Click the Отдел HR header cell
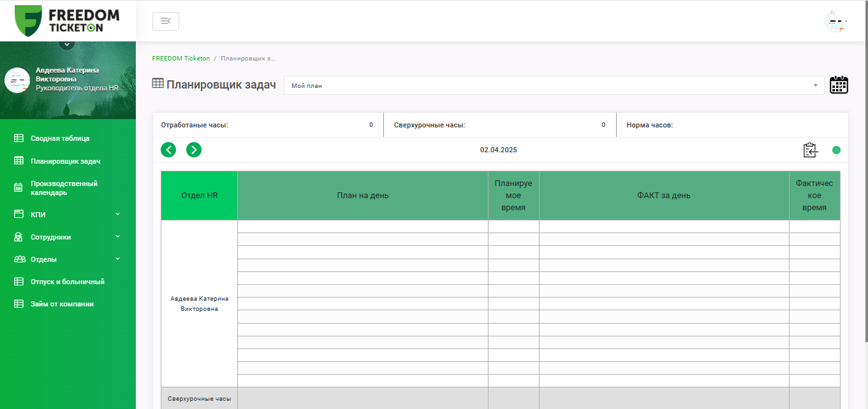The height and width of the screenshot is (409, 868). tap(199, 196)
